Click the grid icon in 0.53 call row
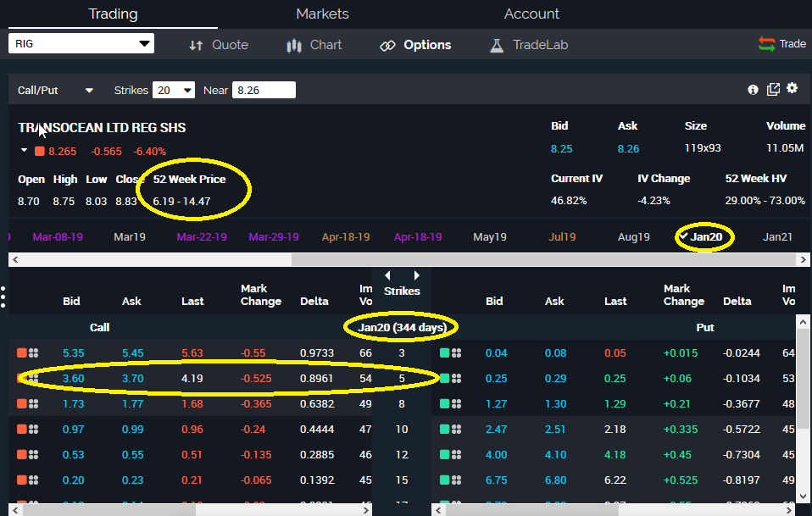 34,454
